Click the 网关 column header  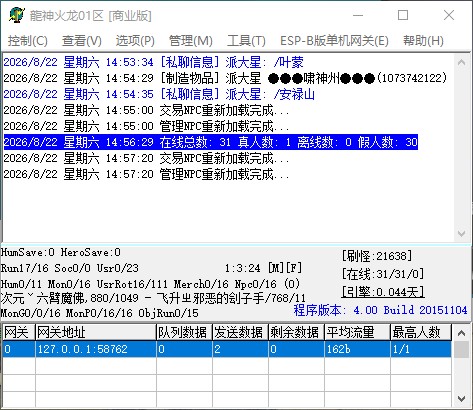[x=19, y=332]
